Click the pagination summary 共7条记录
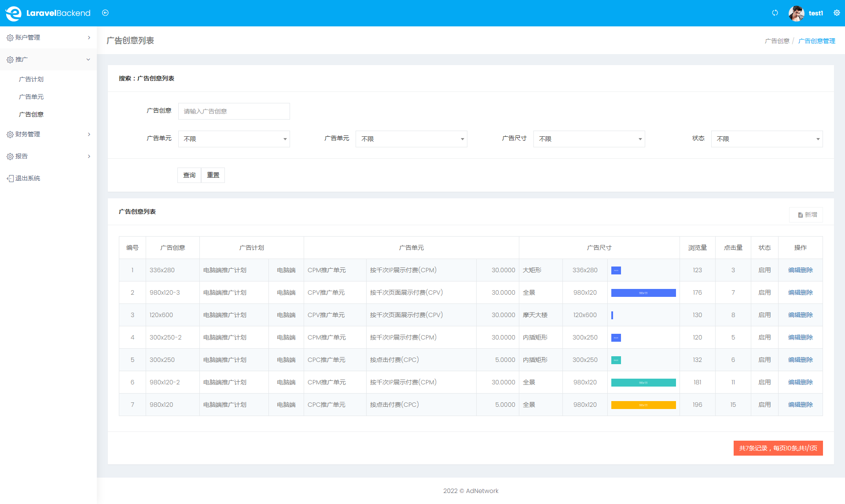The height and width of the screenshot is (504, 845). tap(778, 448)
